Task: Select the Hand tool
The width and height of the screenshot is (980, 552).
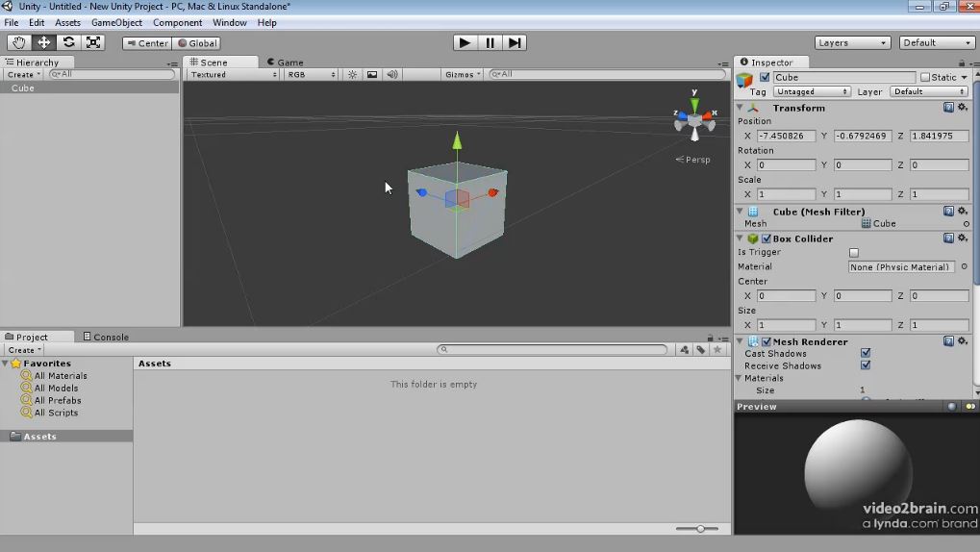Action: click(19, 42)
